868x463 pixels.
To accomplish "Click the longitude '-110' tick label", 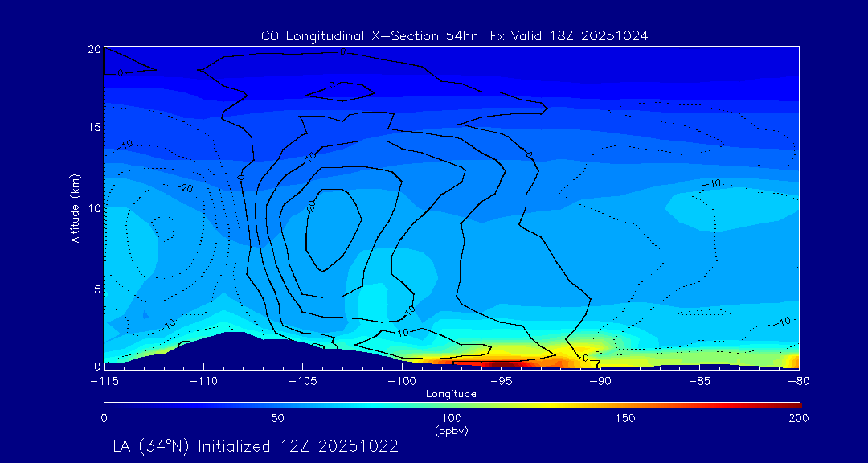I will point(203,381).
